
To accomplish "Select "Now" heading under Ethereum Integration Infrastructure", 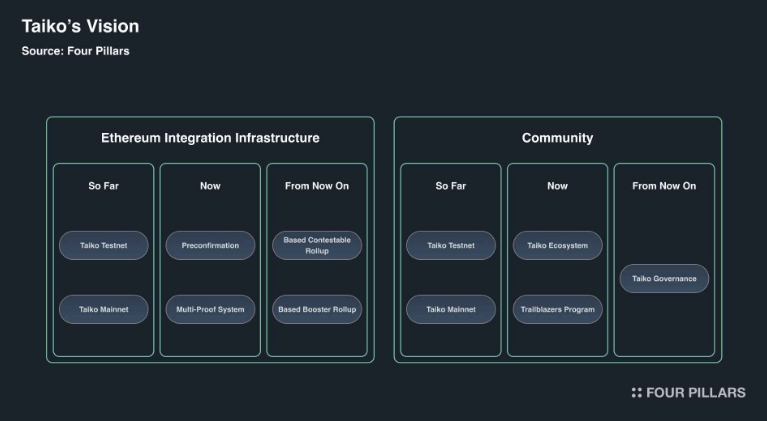I will 210,186.
